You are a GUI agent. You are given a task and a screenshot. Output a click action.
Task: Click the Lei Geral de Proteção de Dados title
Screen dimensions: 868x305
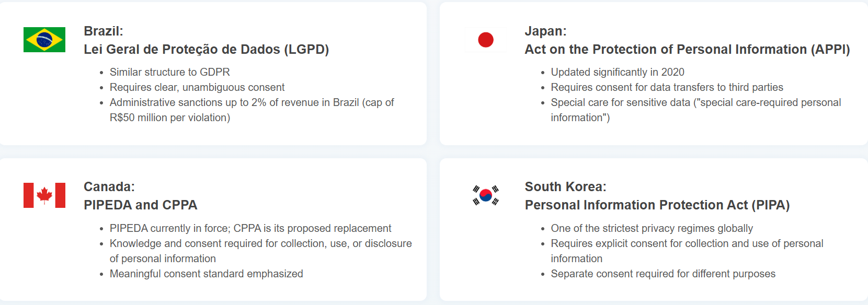[x=206, y=50]
